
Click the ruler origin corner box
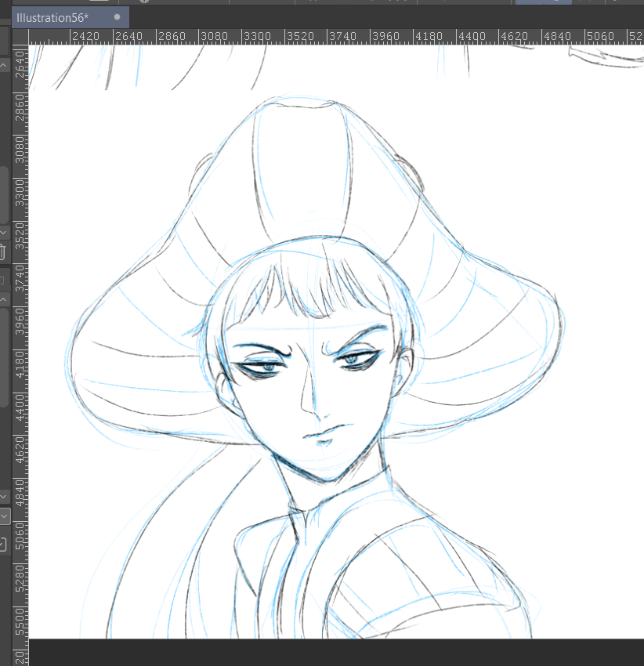tap(20, 37)
